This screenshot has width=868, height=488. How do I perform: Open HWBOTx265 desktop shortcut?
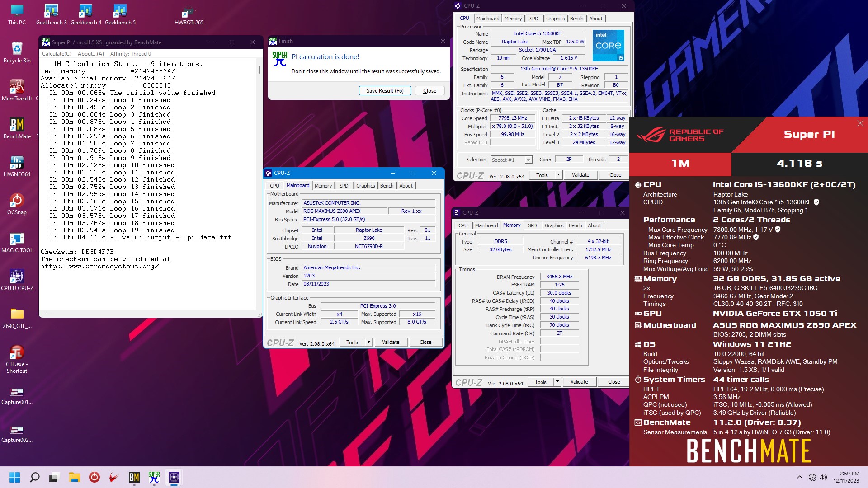(x=189, y=14)
